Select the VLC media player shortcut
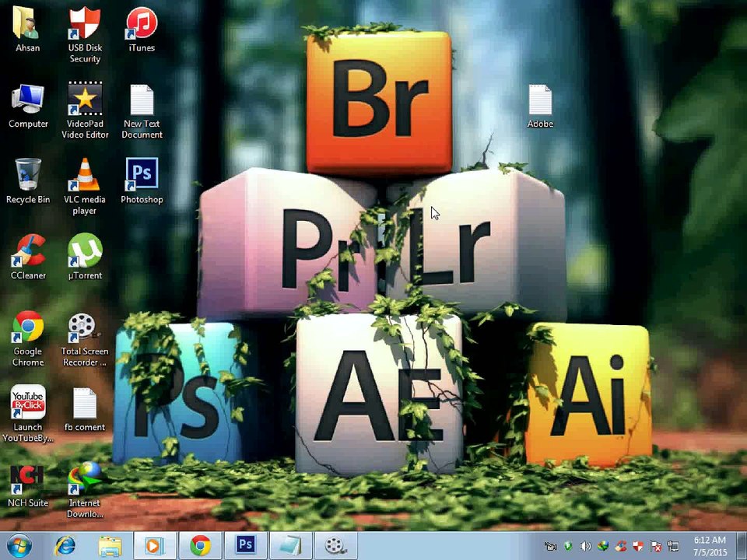Image resolution: width=747 pixels, height=560 pixels. pyautogui.click(x=85, y=187)
